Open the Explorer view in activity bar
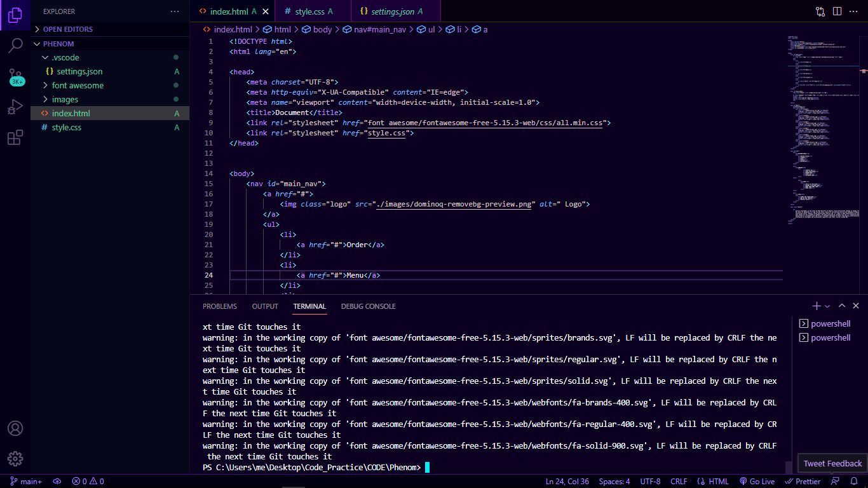Image resolution: width=868 pixels, height=488 pixels. coord(15,15)
